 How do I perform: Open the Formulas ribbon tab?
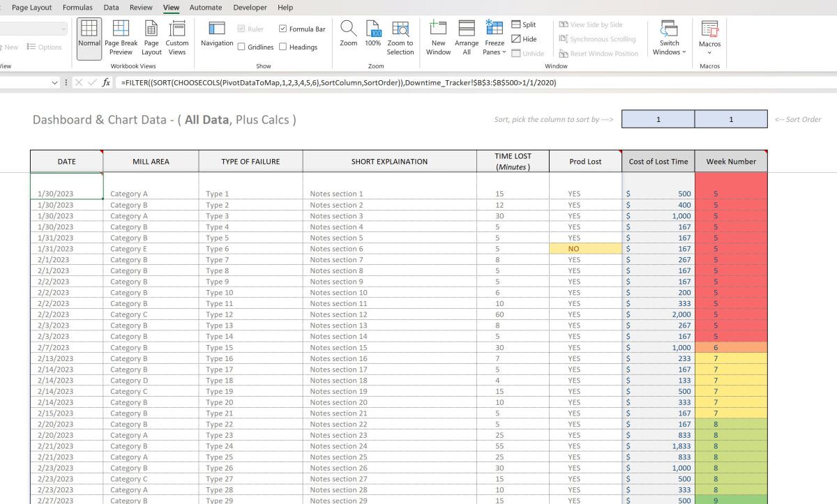[x=77, y=8]
